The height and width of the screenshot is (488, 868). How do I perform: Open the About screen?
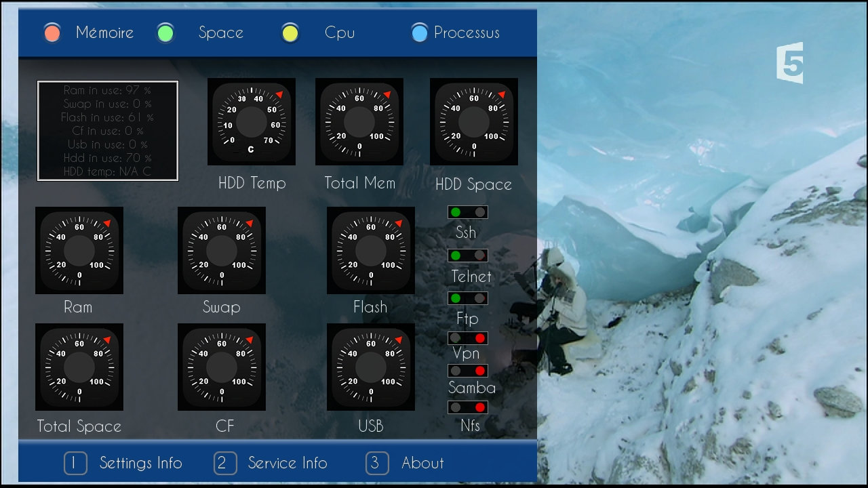click(x=422, y=463)
